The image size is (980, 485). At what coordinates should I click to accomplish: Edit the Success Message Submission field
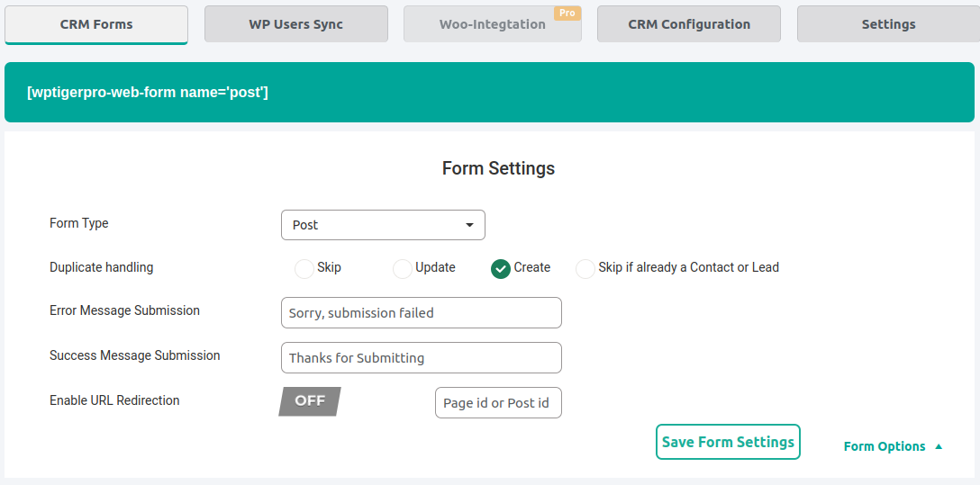(x=422, y=357)
